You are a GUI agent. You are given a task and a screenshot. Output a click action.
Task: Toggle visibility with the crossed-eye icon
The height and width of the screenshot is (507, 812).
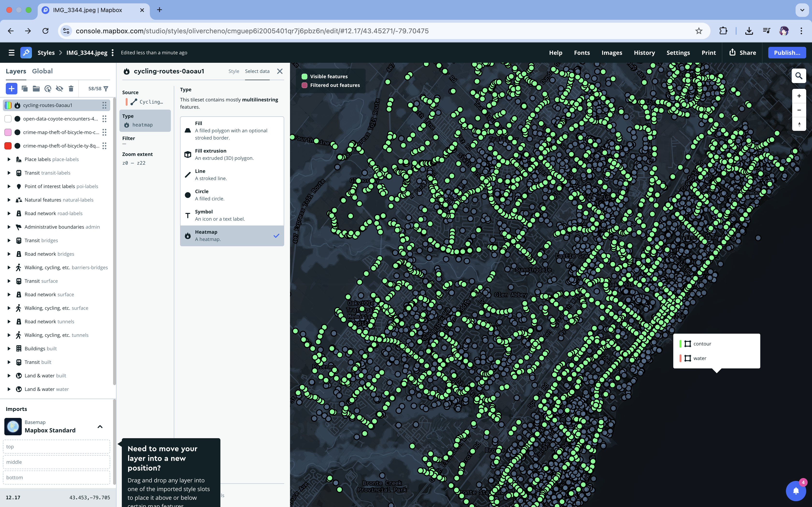pos(59,89)
